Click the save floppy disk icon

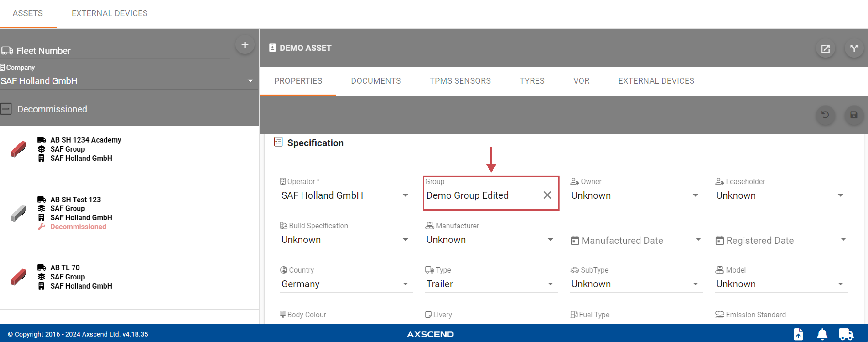click(854, 115)
